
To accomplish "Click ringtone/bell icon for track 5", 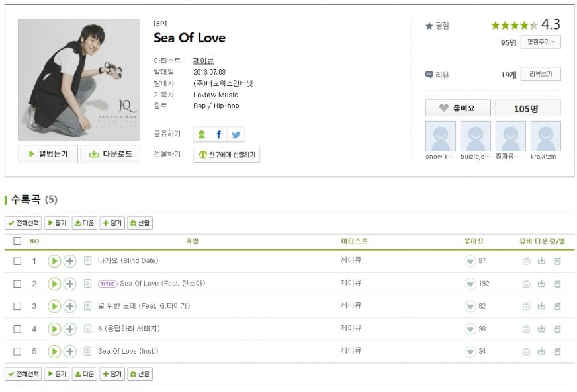I will (x=557, y=351).
